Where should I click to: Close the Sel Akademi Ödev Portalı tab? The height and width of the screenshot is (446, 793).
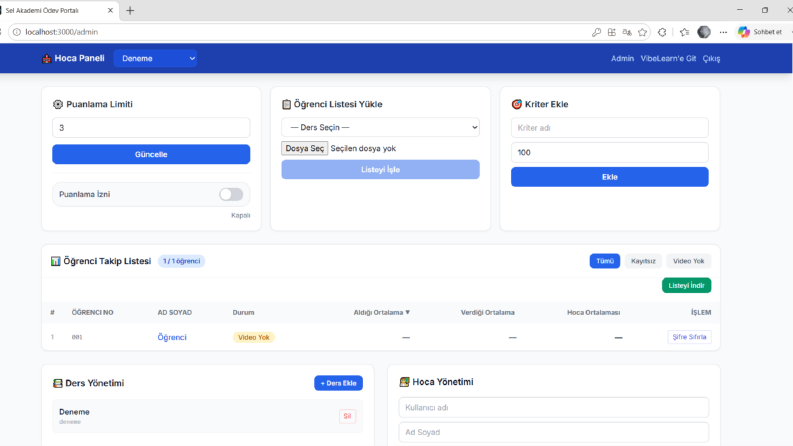pos(110,11)
